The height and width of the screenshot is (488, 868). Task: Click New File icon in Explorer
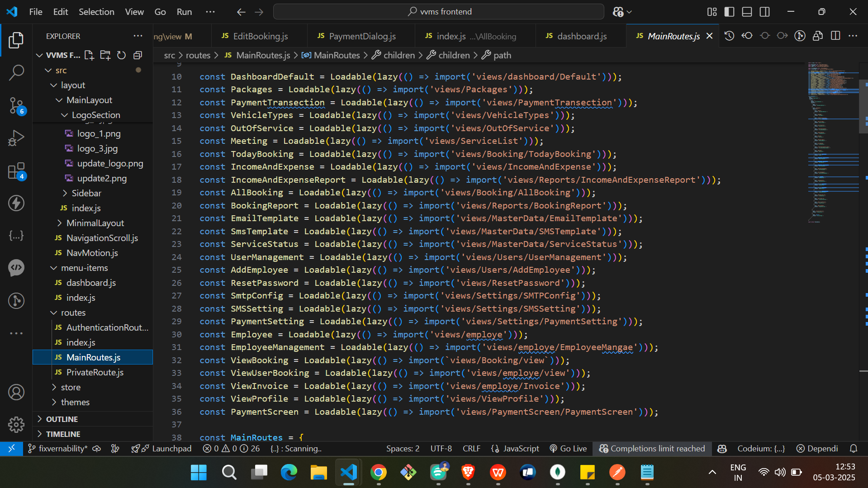click(89, 55)
